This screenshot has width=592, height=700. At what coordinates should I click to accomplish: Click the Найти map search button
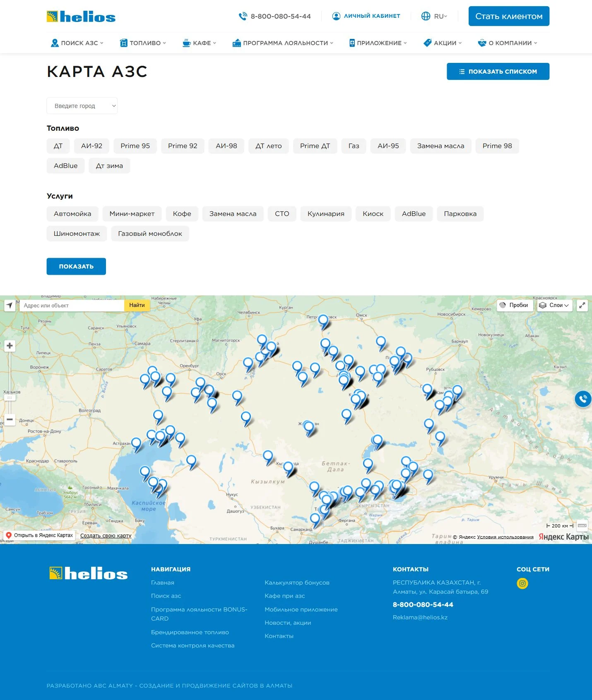[137, 305]
